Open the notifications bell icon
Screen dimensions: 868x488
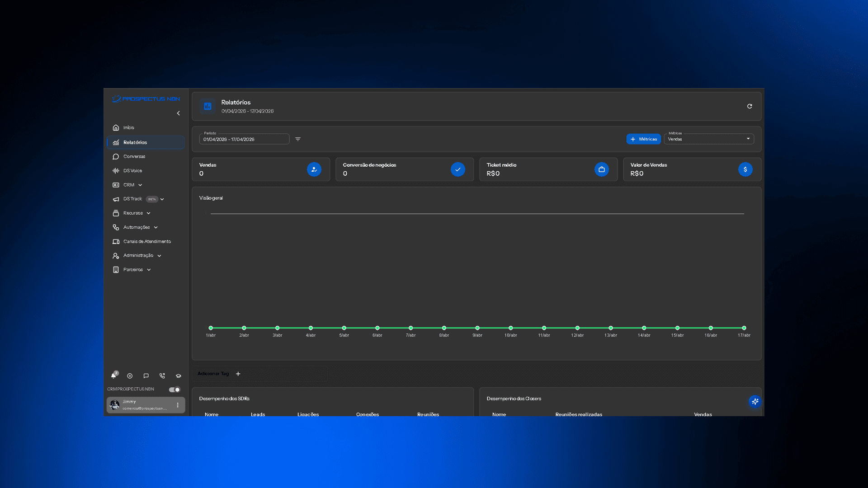(114, 375)
